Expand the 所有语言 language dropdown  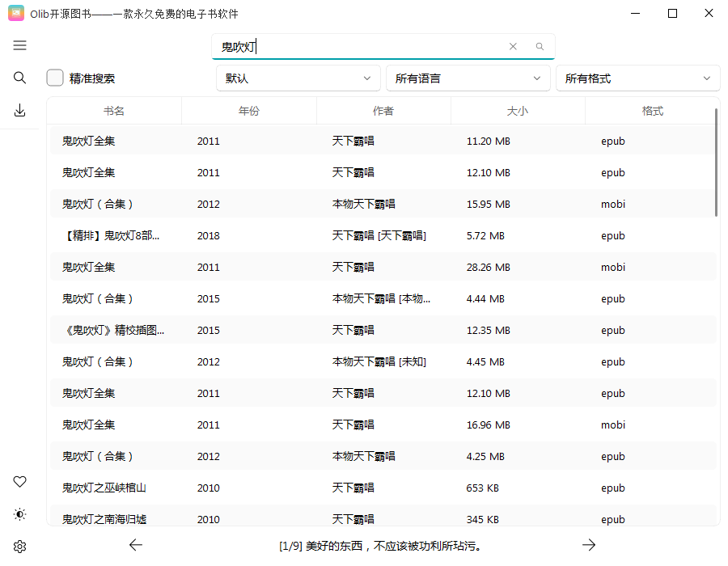coord(468,78)
